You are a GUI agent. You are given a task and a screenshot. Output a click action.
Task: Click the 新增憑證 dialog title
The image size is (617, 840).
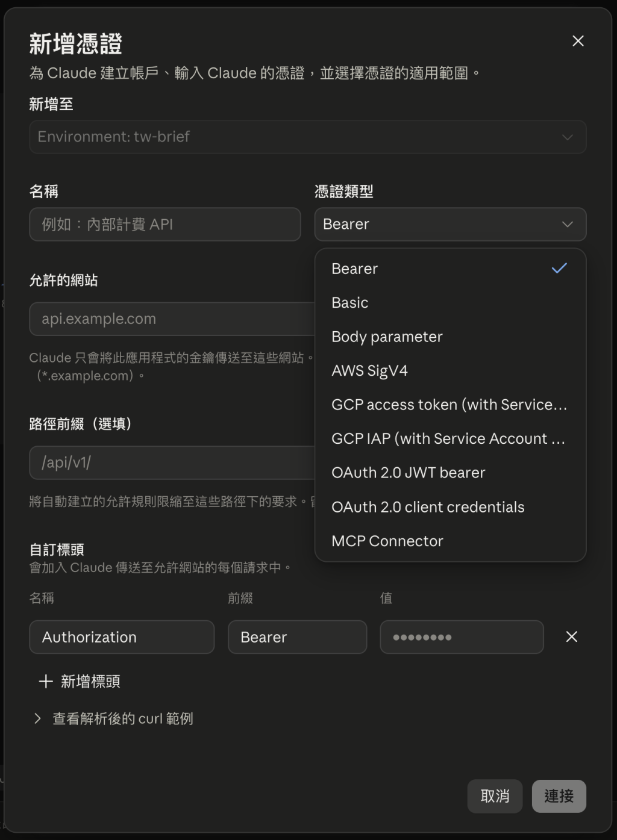76,44
